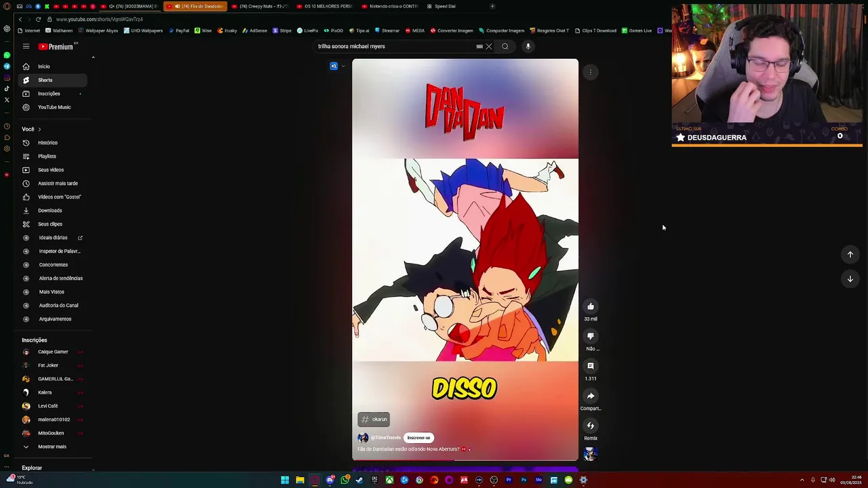The image size is (868, 488).
Task: Clear the search text with X icon
Action: [x=489, y=46]
